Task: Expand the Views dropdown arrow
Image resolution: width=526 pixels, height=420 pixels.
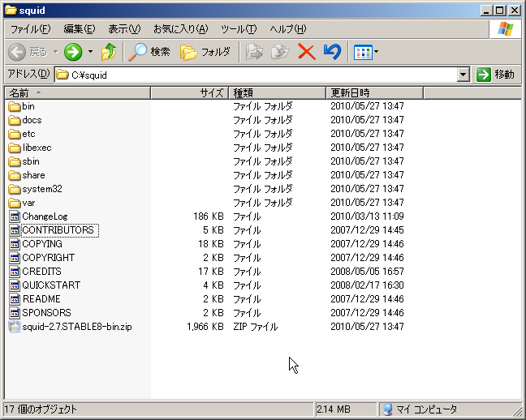Action: pos(377,52)
